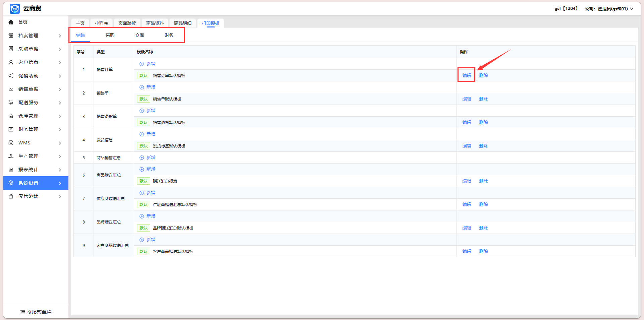Viewport: 644px width, 320px height.
Task: Expand the 客户信息 menu chevron
Action: click(x=60, y=62)
